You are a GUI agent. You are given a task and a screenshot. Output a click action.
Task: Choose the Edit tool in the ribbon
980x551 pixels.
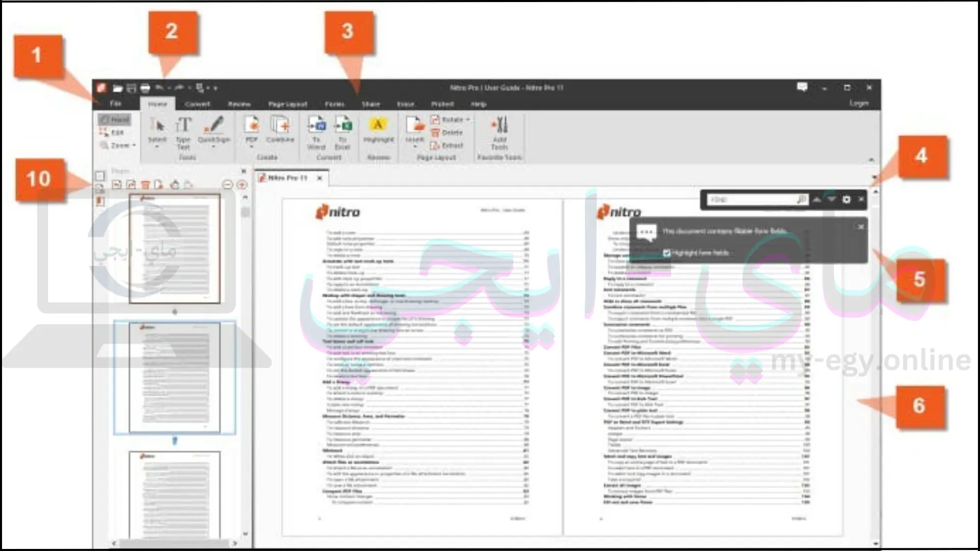click(x=112, y=133)
